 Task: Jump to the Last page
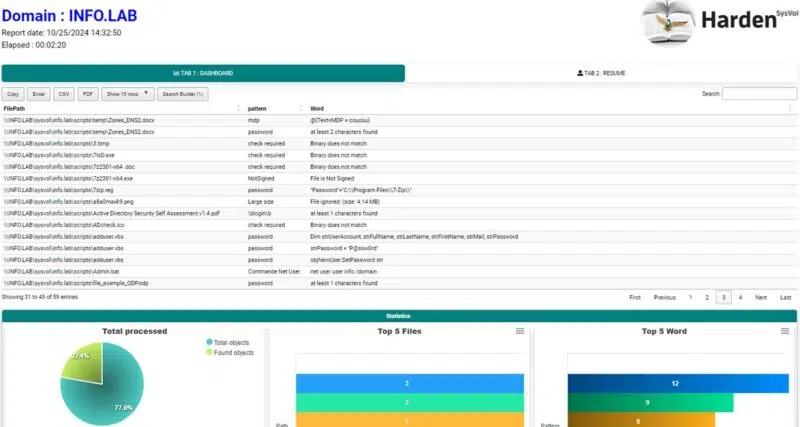click(786, 297)
